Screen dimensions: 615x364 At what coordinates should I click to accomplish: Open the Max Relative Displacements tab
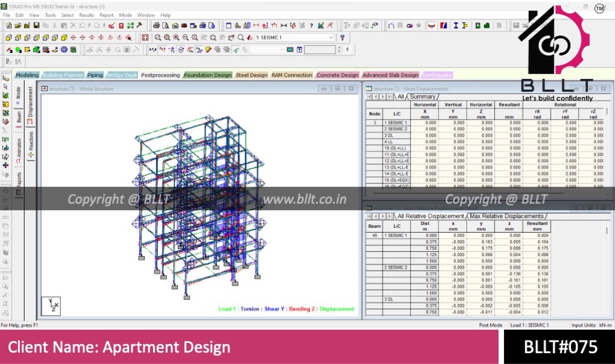tap(506, 216)
